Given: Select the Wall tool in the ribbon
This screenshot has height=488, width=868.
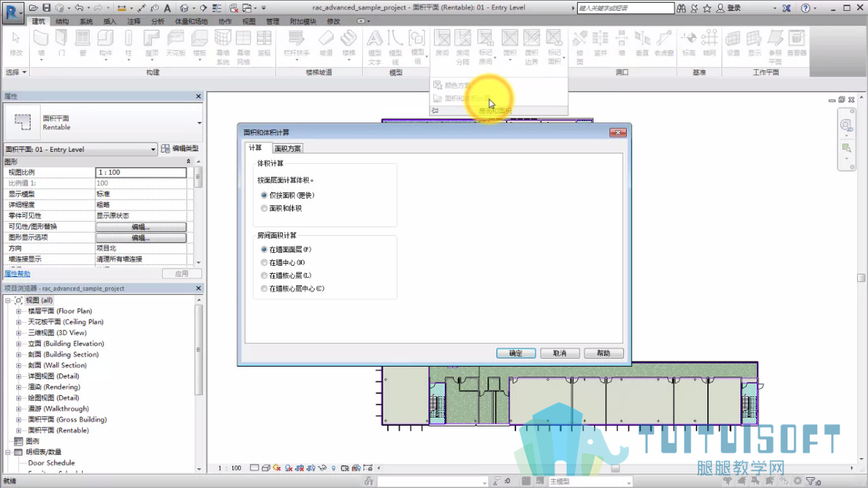Looking at the screenshot, I should coord(41,43).
